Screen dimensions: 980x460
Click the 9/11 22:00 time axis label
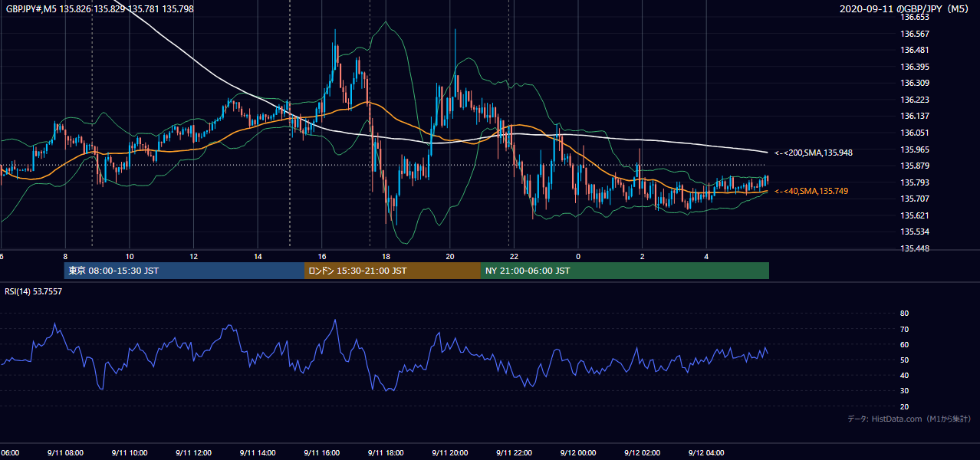(x=515, y=452)
